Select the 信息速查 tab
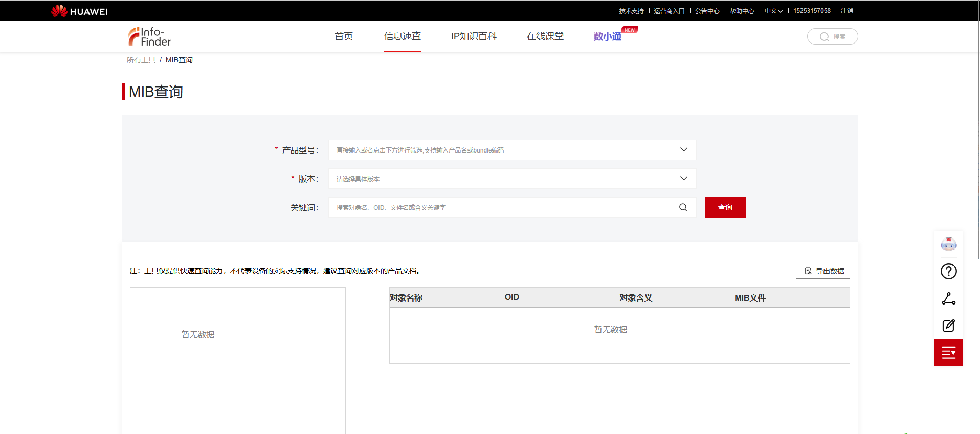This screenshot has height=434, width=980. pyautogui.click(x=403, y=36)
